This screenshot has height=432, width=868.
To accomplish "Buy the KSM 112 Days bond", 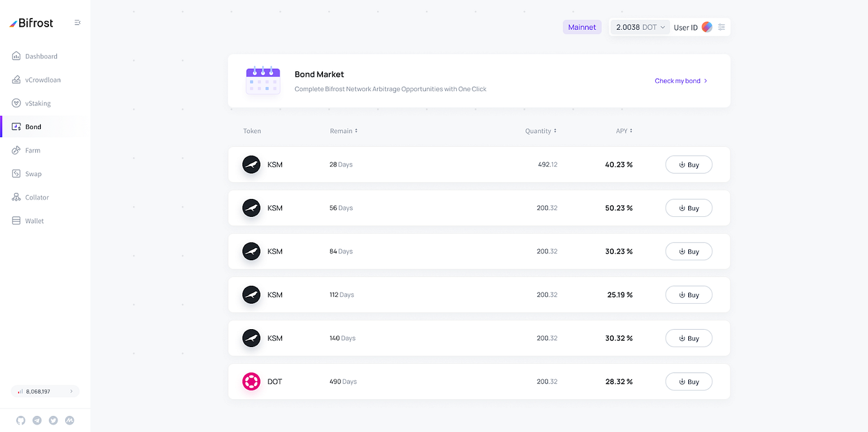I will [x=689, y=295].
